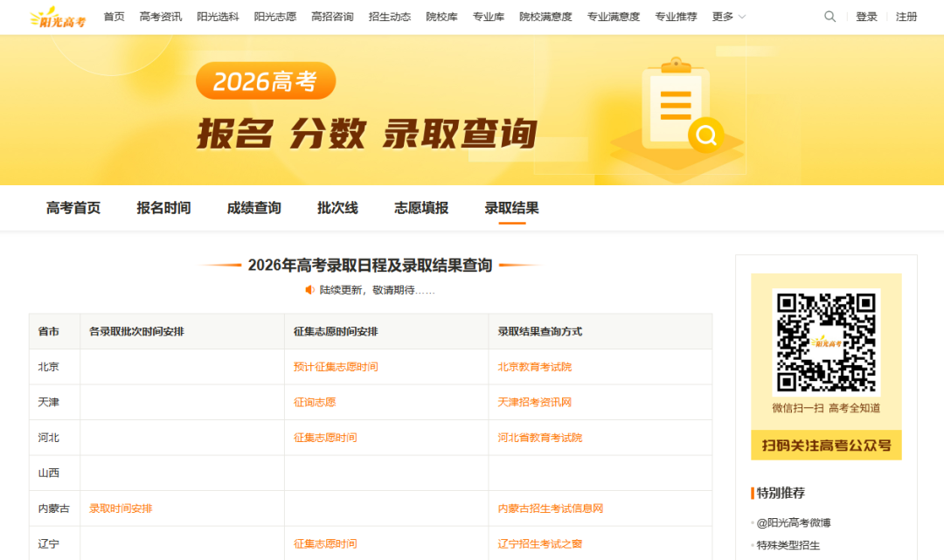Open 征集志愿时间 link in 辽宁 row
The height and width of the screenshot is (560, 944).
[x=325, y=543]
